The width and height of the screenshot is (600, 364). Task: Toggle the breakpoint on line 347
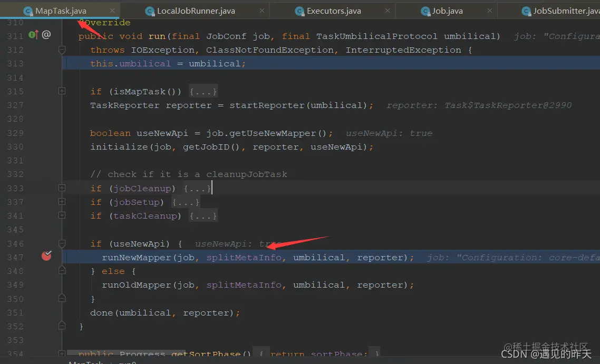pyautogui.click(x=46, y=255)
